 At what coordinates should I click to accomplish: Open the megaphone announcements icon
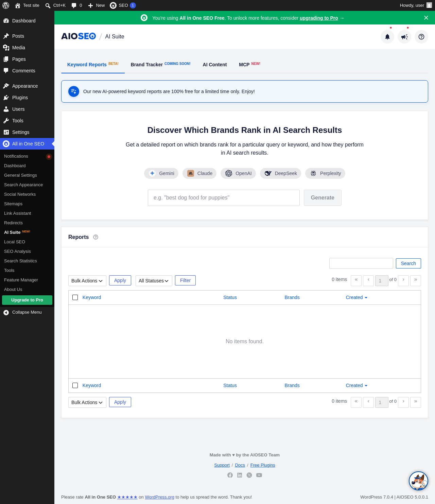(x=404, y=37)
